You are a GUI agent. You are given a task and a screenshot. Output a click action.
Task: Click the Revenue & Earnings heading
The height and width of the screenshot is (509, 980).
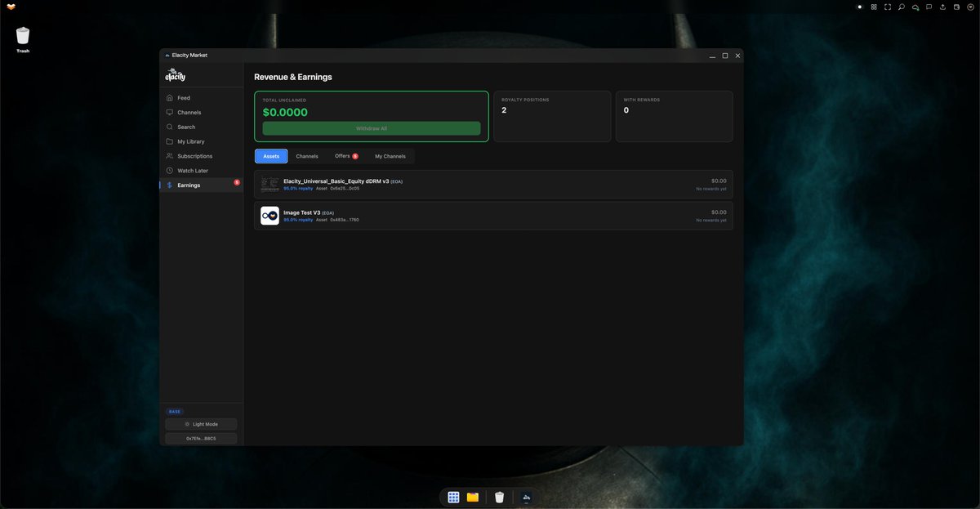pos(293,77)
